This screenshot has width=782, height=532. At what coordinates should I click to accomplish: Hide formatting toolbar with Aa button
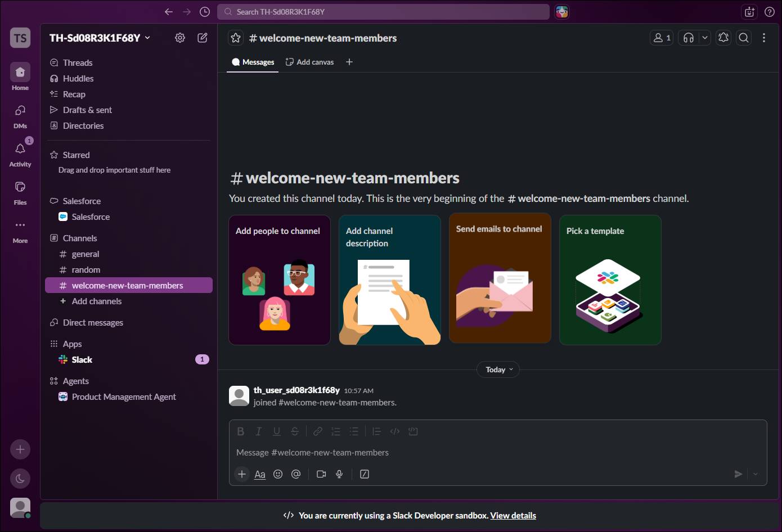tap(260, 474)
